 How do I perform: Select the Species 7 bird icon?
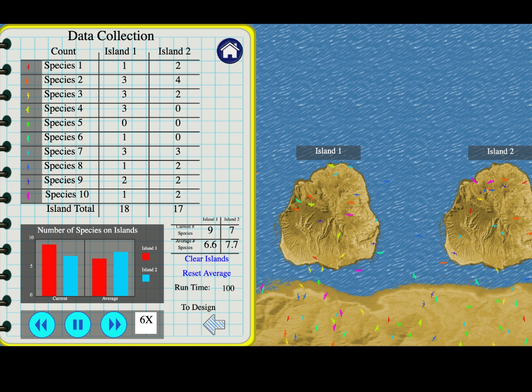27,151
